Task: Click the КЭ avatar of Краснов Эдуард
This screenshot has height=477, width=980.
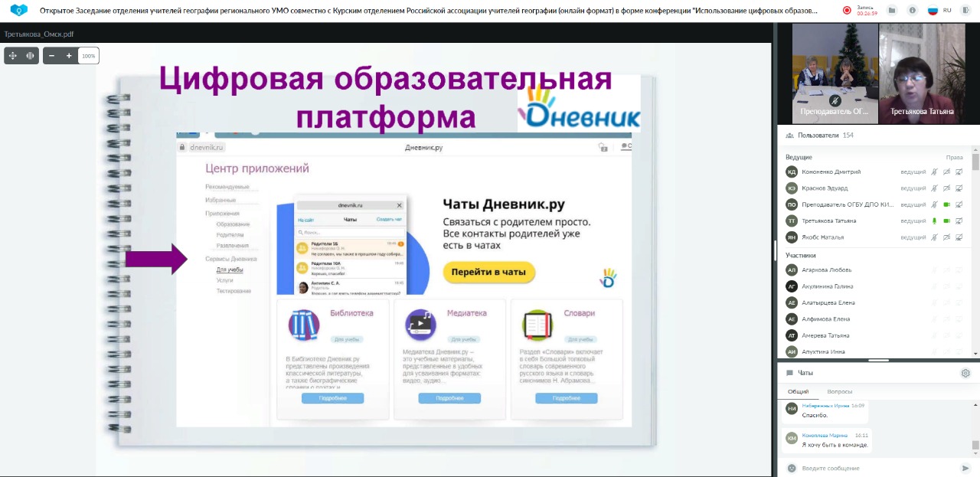Action: (x=792, y=188)
